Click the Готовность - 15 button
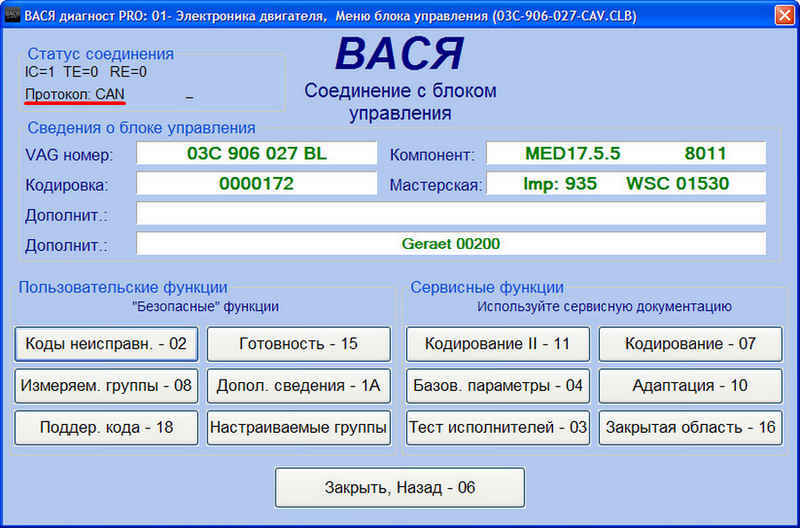800x528 pixels. click(x=298, y=344)
